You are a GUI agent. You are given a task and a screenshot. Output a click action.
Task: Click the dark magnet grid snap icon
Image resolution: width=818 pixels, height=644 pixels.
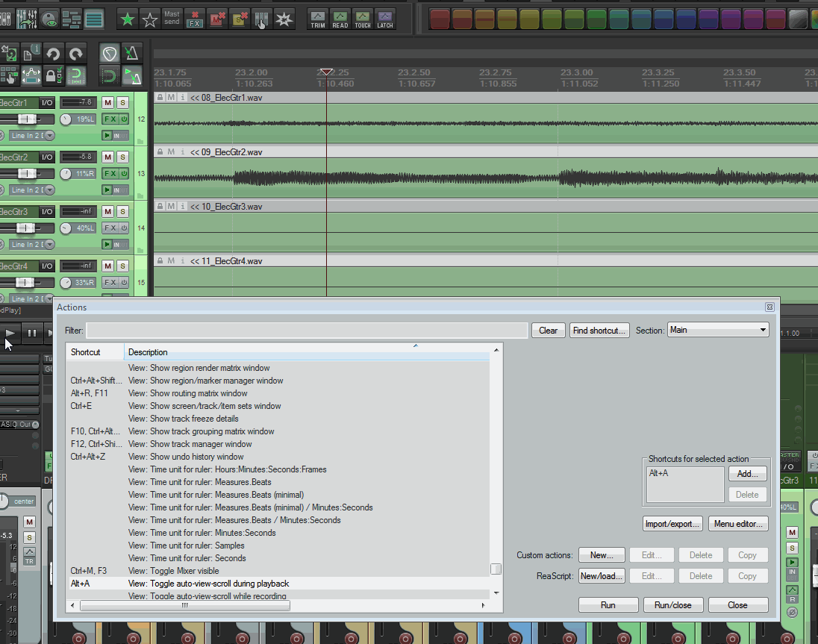pos(109,76)
